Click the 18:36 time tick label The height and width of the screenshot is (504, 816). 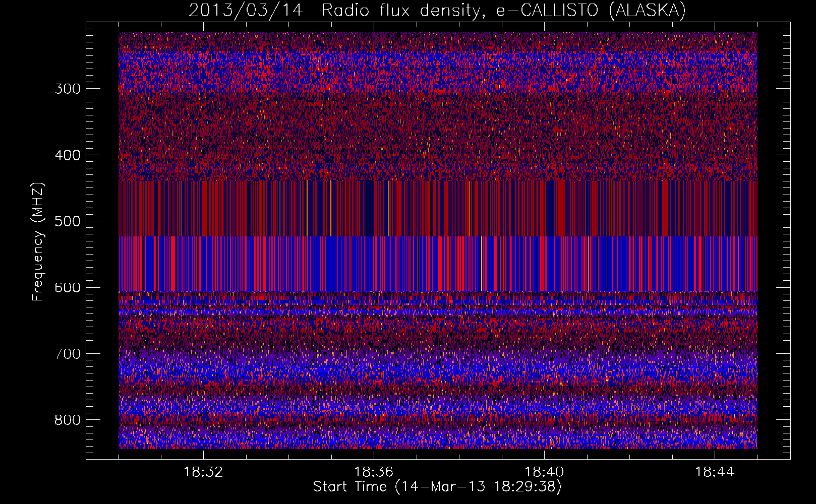point(374,472)
